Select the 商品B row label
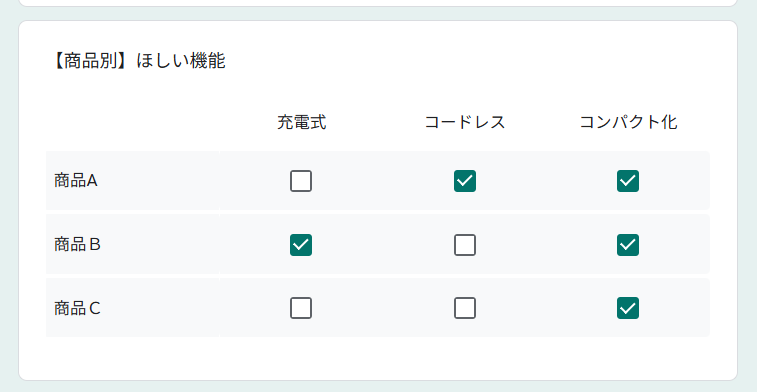757x392 pixels. (x=77, y=245)
